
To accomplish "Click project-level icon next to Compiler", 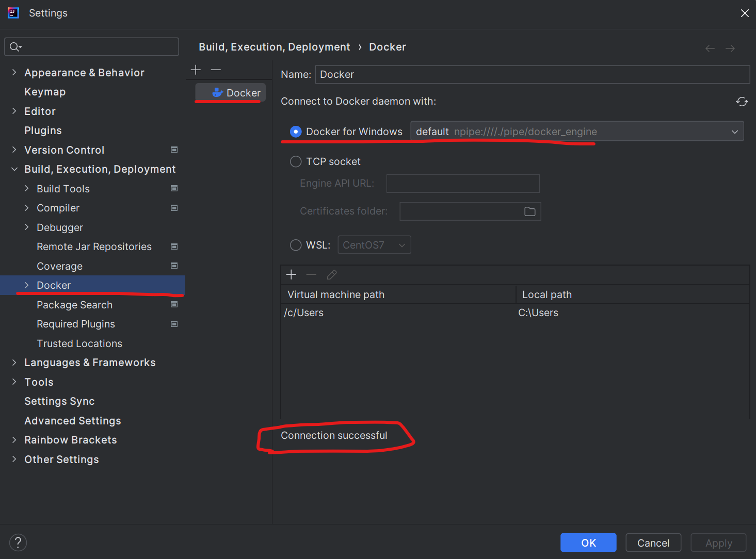I will [174, 208].
